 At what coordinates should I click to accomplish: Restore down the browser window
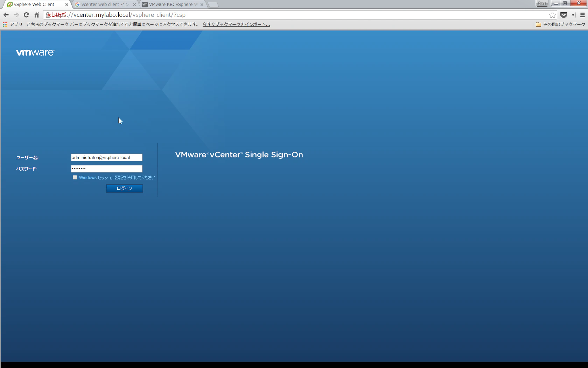[x=565, y=3]
